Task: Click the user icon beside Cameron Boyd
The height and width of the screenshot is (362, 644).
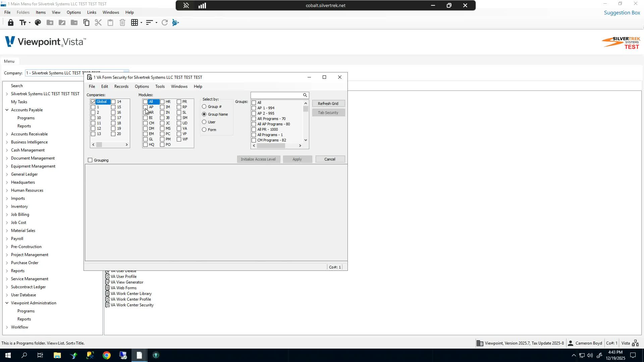Action: (x=570, y=343)
